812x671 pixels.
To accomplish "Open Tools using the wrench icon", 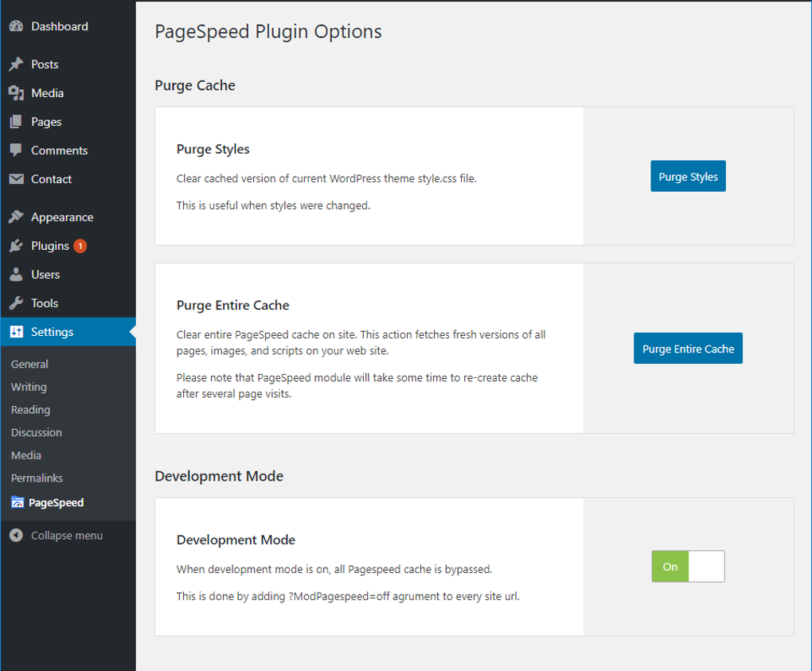I will tap(16, 302).
